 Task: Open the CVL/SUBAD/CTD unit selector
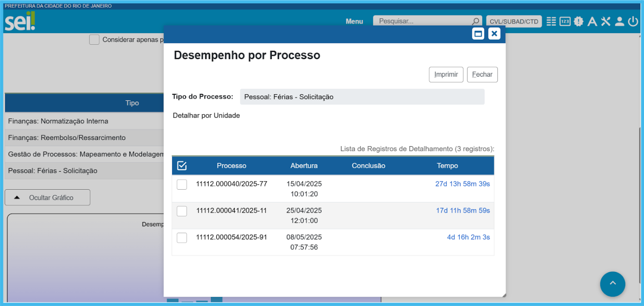click(x=514, y=21)
